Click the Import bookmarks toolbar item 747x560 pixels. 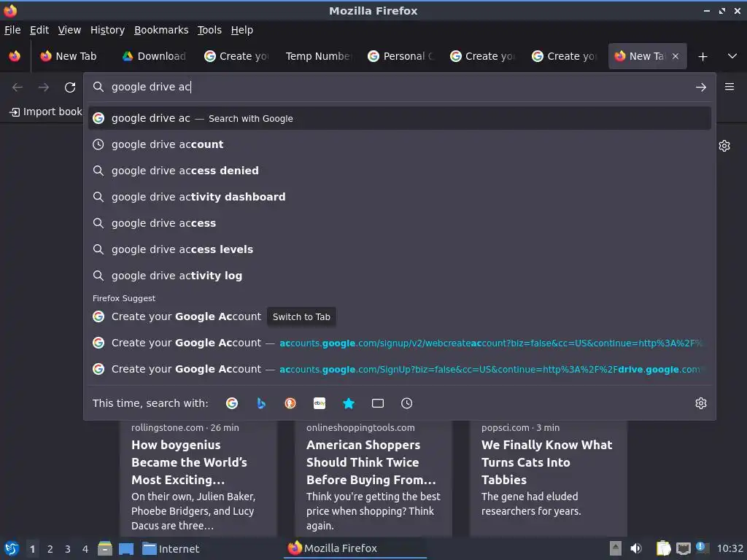(46, 112)
